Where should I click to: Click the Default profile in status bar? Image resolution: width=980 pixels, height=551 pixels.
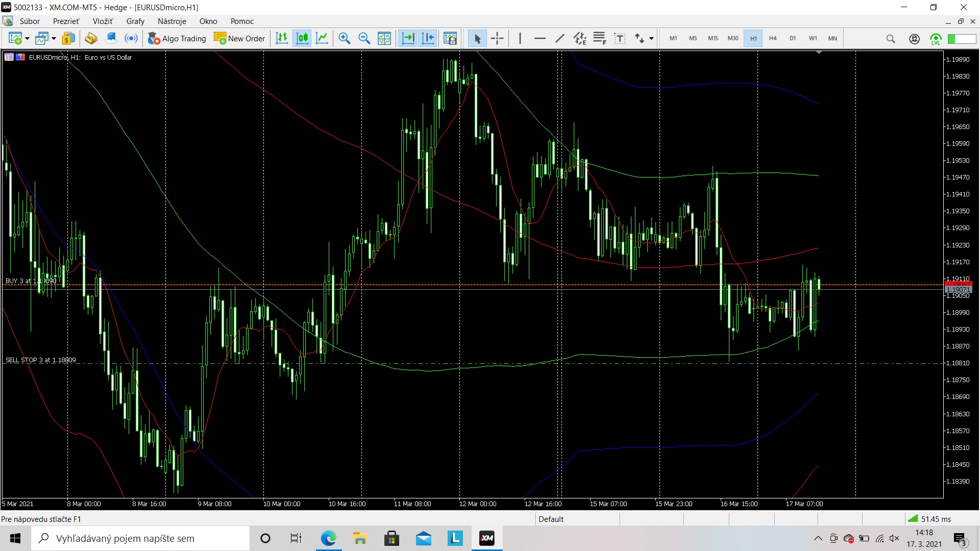click(551, 519)
